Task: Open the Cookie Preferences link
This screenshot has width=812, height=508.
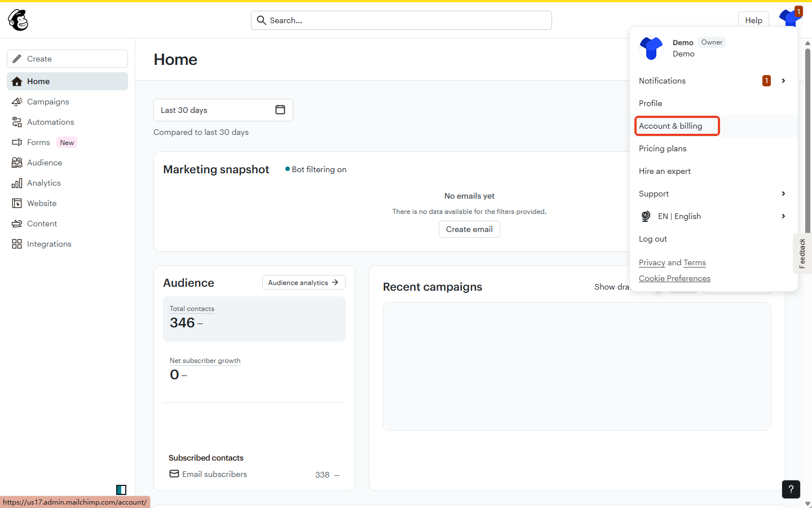Action: tap(674, 278)
